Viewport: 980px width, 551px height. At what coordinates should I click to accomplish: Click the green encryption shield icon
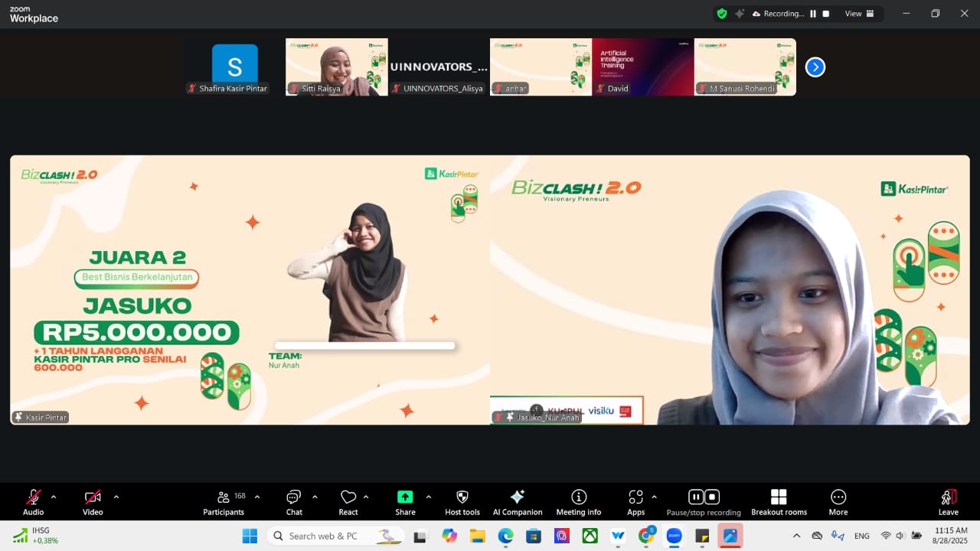[x=722, y=14]
